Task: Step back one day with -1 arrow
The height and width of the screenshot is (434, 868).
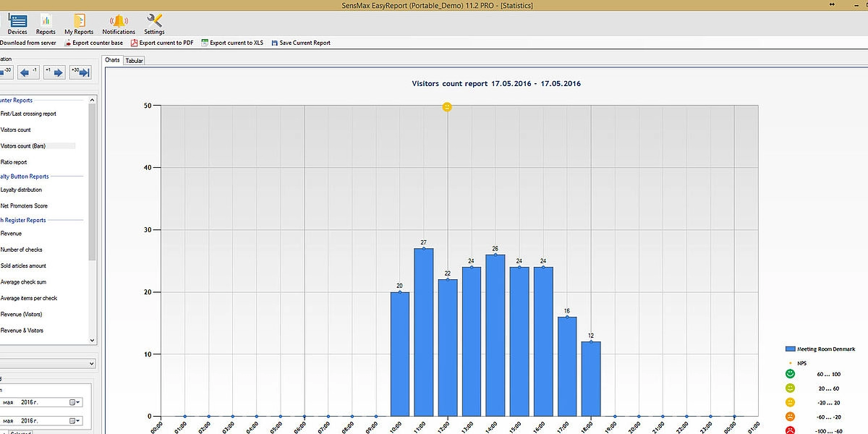Action: point(29,72)
